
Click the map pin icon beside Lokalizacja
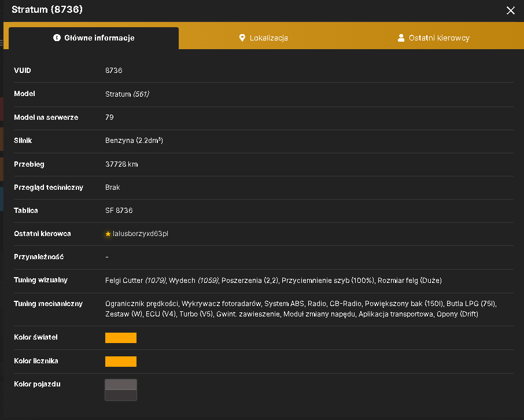tap(242, 38)
